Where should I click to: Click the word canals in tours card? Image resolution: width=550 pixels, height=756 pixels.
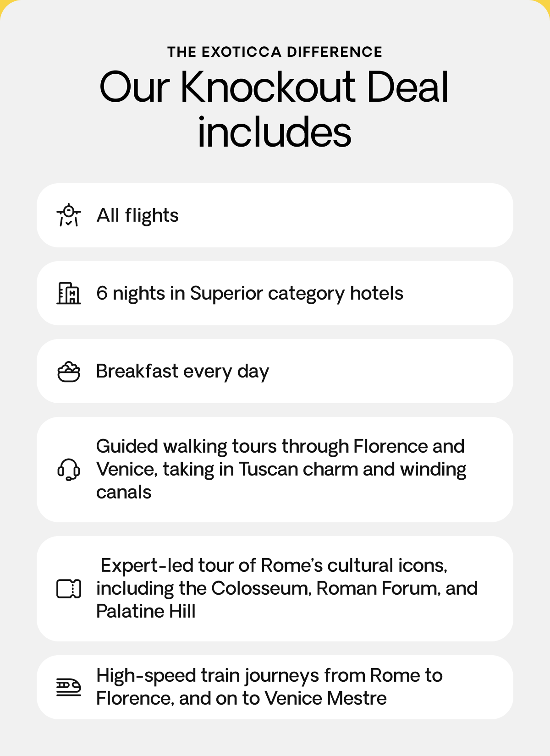[124, 492]
